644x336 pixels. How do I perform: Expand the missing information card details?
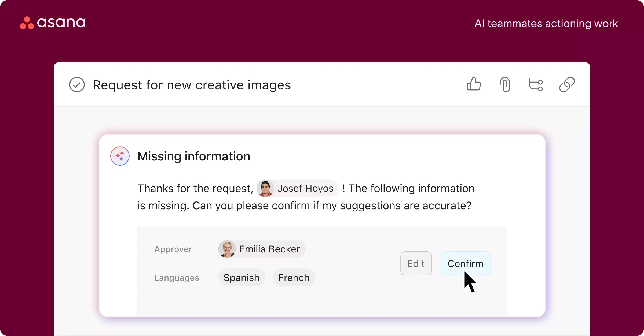[194, 156]
